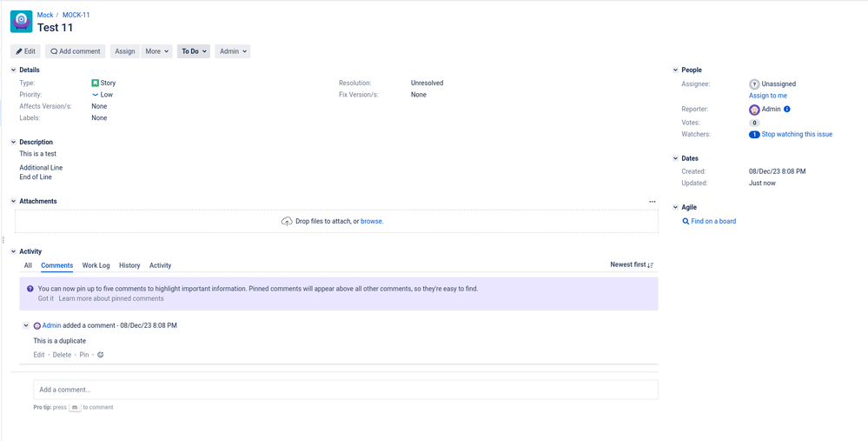The image size is (868, 441).
Task: Open the Mock project breadcrumb link
Action: coord(45,15)
